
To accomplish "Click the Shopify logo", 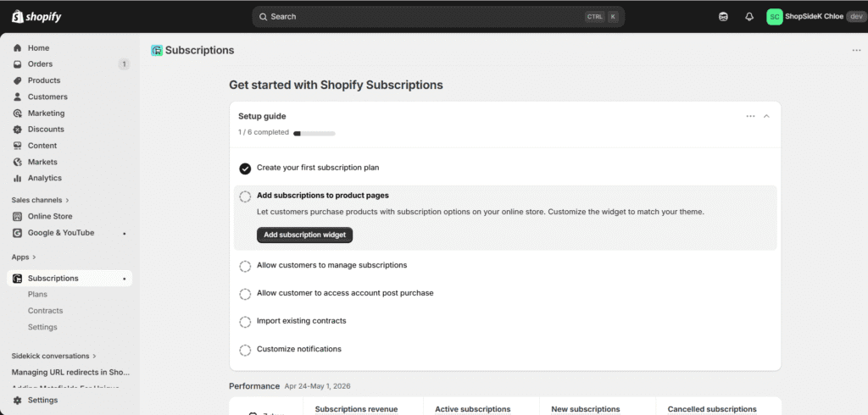I will (36, 17).
